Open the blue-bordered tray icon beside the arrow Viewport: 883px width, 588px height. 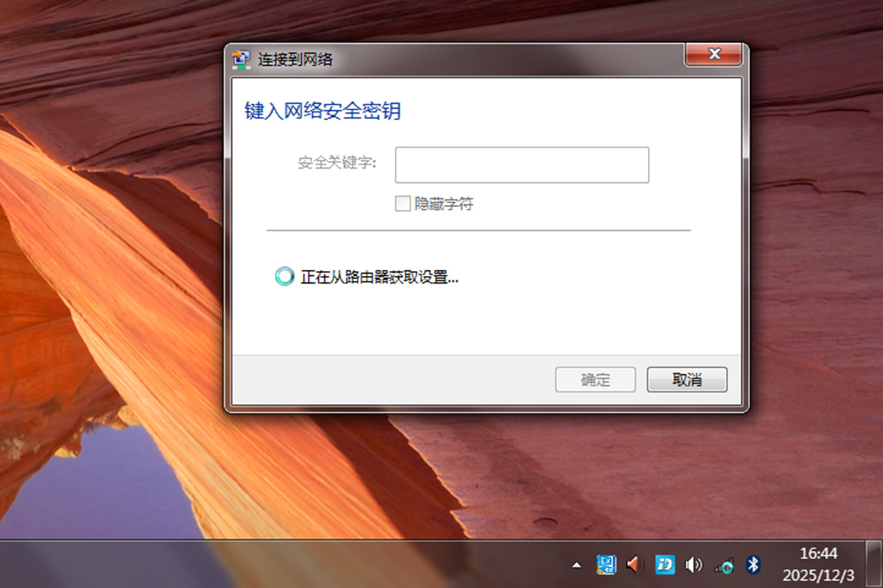coord(606,564)
